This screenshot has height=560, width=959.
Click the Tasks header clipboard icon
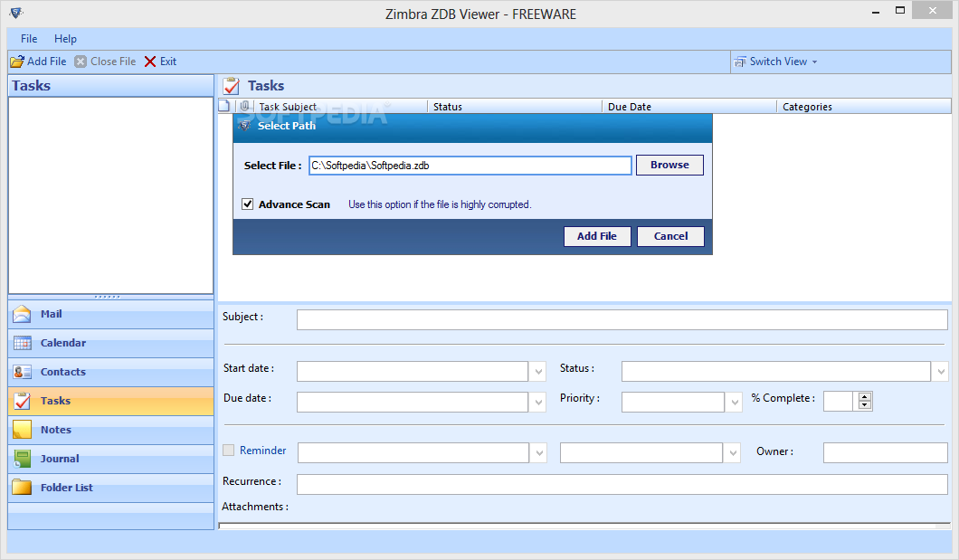[232, 86]
